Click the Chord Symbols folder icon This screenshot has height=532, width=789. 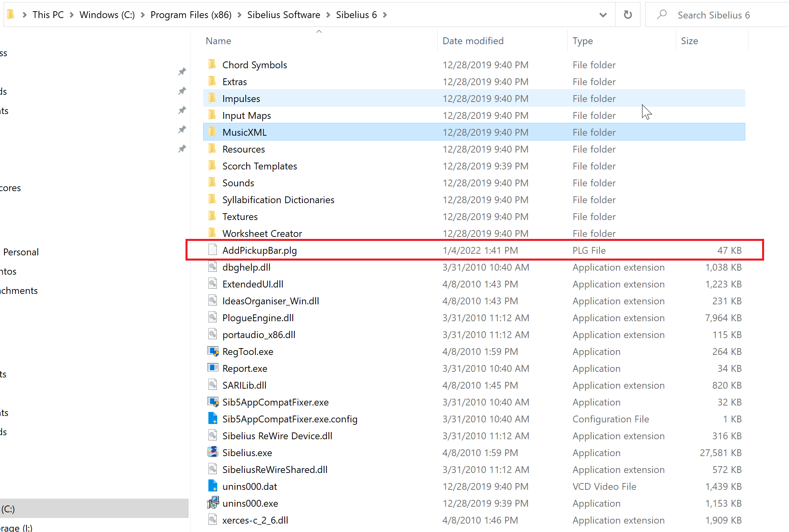coord(212,64)
